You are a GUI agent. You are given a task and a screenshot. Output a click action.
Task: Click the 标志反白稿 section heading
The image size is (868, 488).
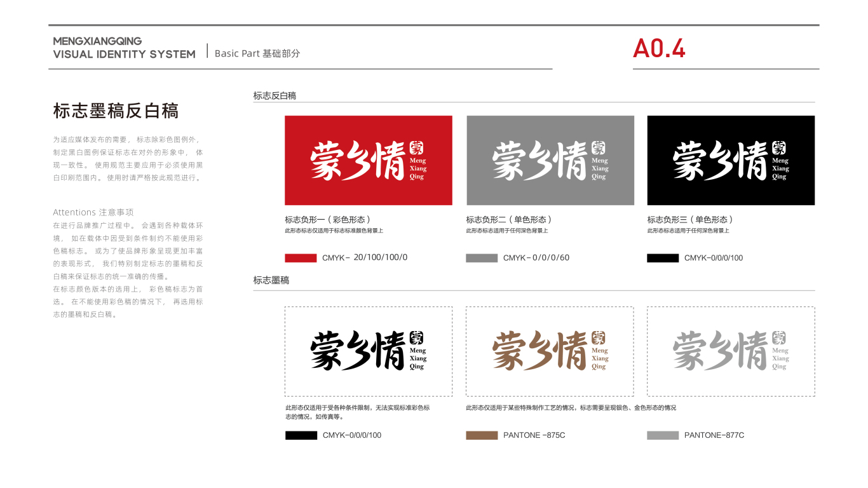point(275,96)
